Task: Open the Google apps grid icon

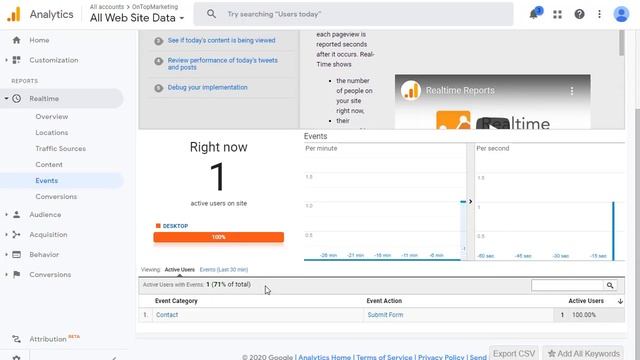Action: tap(558, 14)
